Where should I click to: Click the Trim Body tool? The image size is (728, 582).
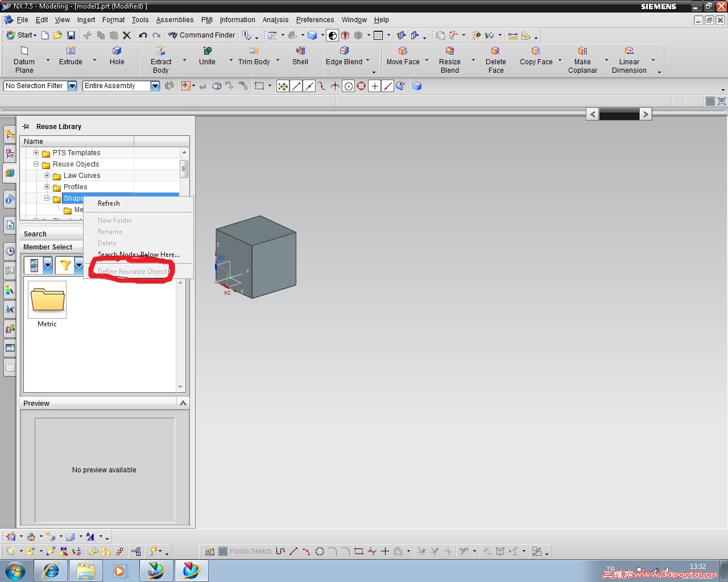click(x=254, y=56)
